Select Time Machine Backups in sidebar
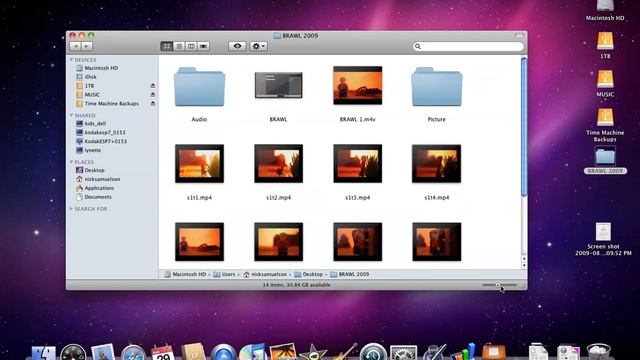The width and height of the screenshot is (640, 360). [112, 104]
